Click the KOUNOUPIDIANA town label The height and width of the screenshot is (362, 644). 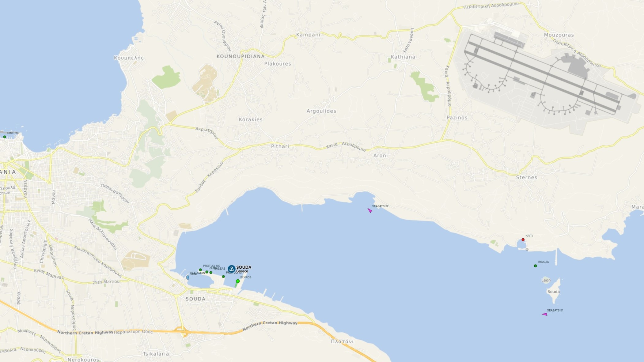point(241,56)
